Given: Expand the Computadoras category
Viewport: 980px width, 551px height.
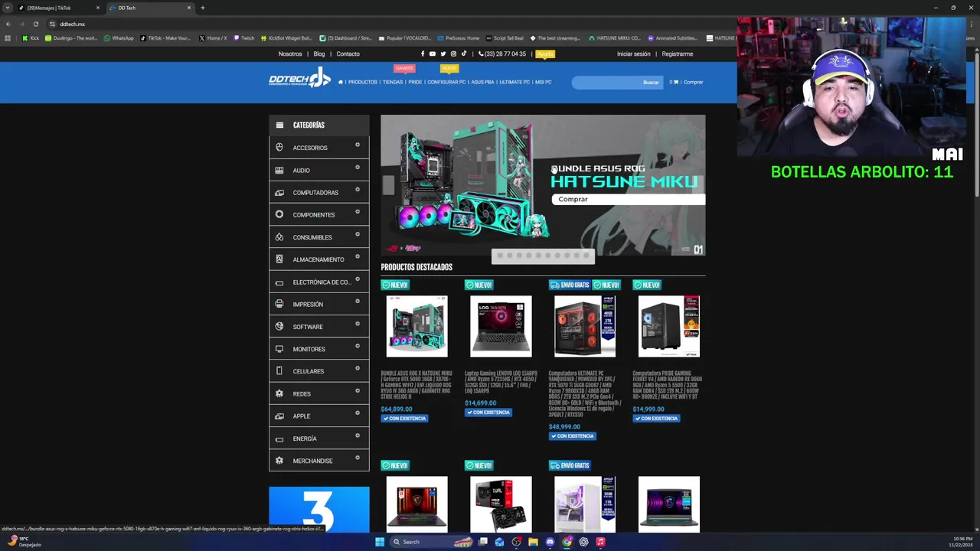Looking at the screenshot, I should point(357,190).
